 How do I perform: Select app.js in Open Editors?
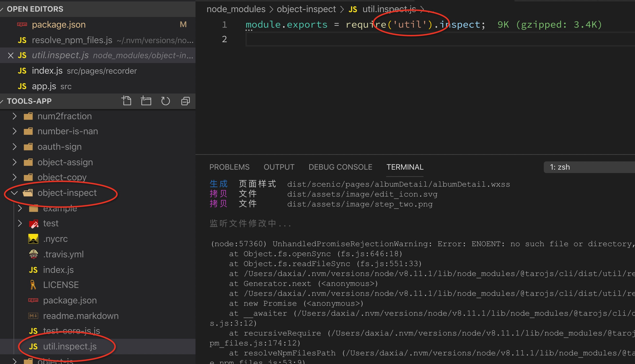point(44,86)
